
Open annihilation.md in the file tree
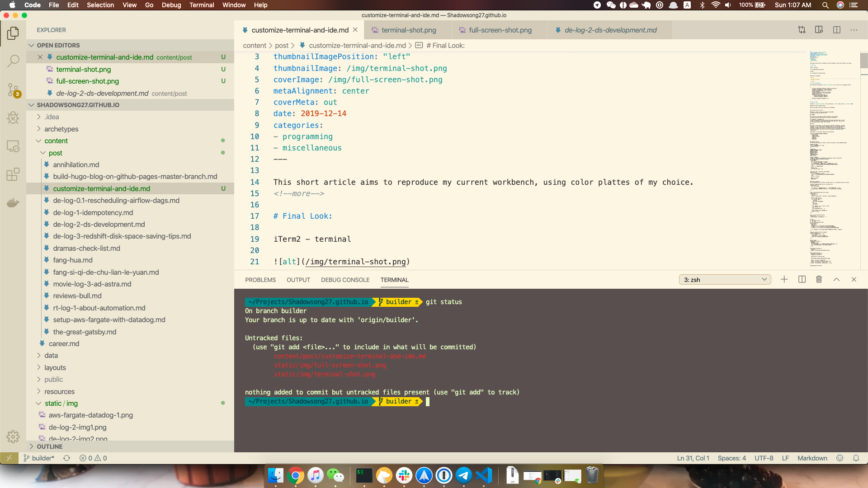click(76, 165)
